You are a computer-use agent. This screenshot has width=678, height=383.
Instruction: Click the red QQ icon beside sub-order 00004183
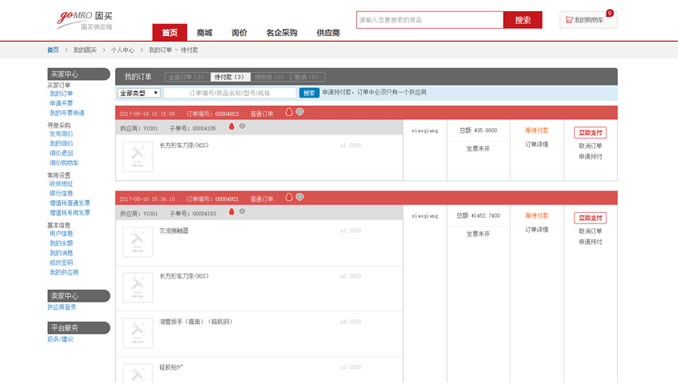231,212
